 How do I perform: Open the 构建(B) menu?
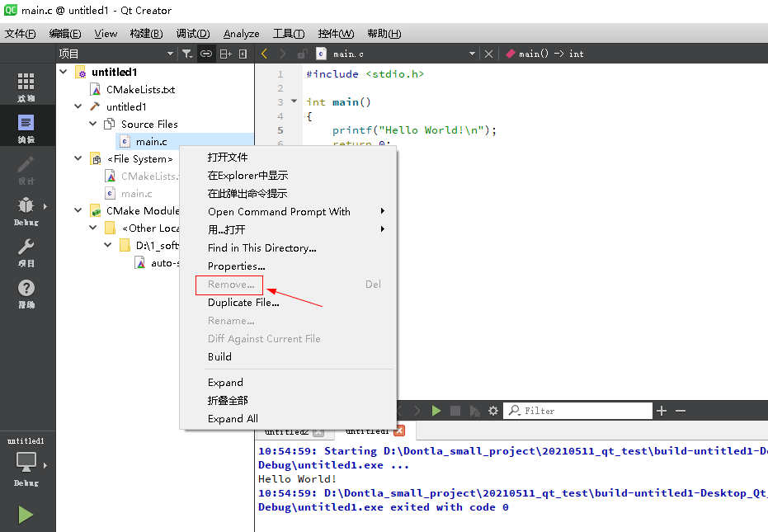145,33
